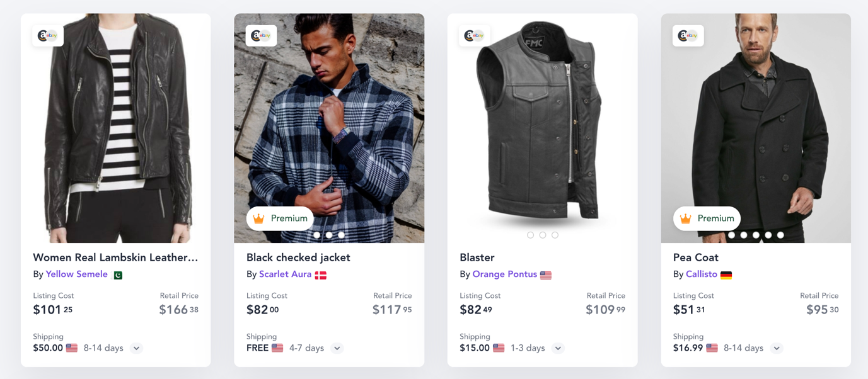Screen dimensions: 868x379
Task: Click the Callisto supplier link
Action: point(702,274)
